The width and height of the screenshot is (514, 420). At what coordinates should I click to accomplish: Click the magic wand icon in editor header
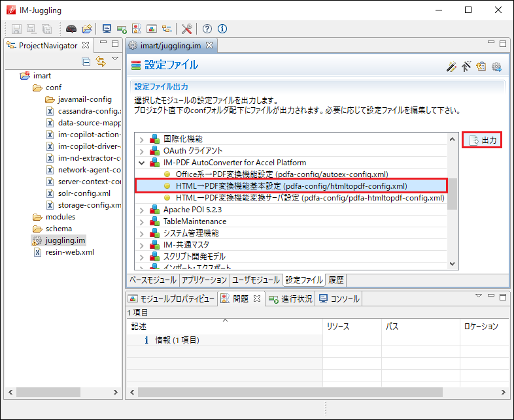(x=451, y=67)
